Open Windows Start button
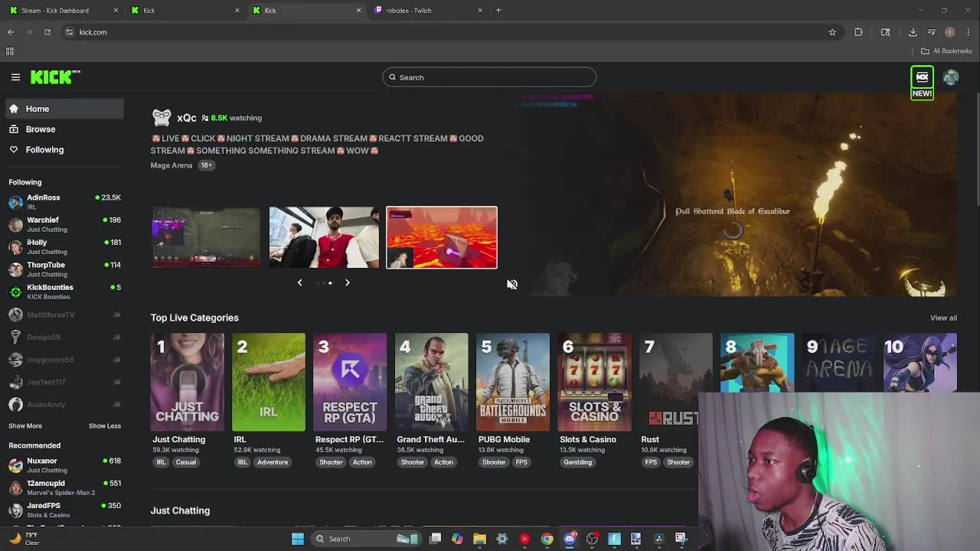Viewport: 980px width, 551px height. pos(298,539)
